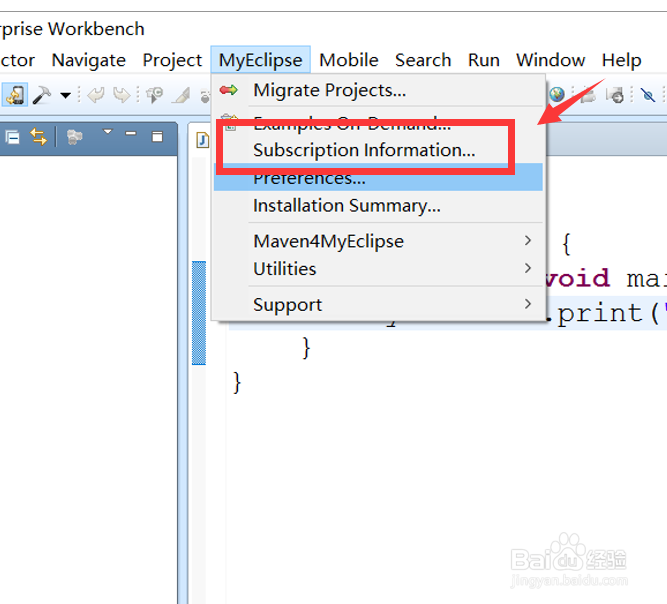Click the globe web browser toolbar icon

pos(556,94)
